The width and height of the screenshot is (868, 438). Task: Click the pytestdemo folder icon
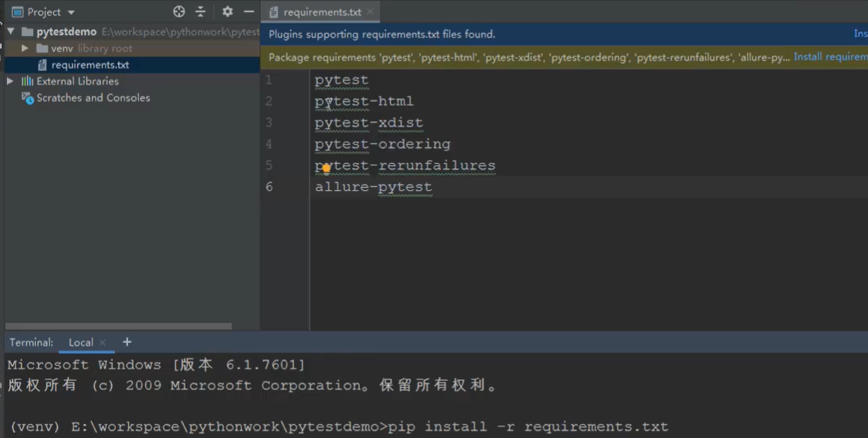[27, 32]
